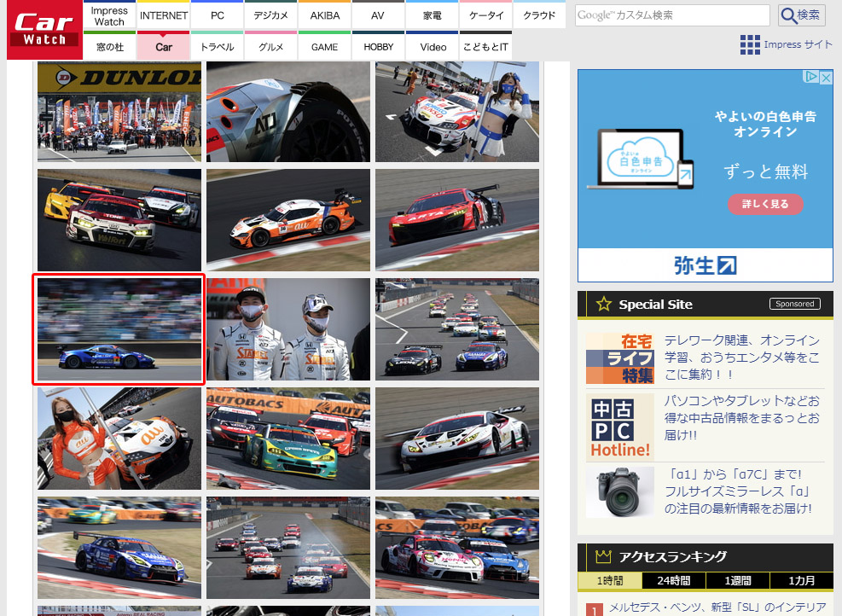Select the HOBBY tab in the navigation
Image resolution: width=842 pixels, height=616 pixels.
pyautogui.click(x=378, y=47)
